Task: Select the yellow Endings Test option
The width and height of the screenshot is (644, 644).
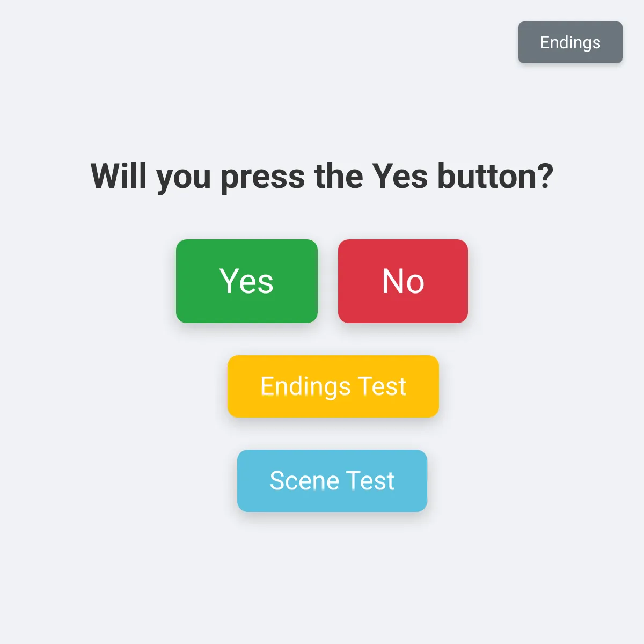Action: tap(333, 386)
